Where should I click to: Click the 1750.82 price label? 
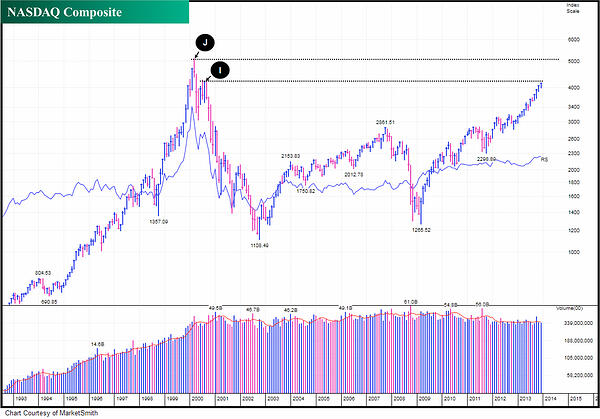pyautogui.click(x=306, y=191)
